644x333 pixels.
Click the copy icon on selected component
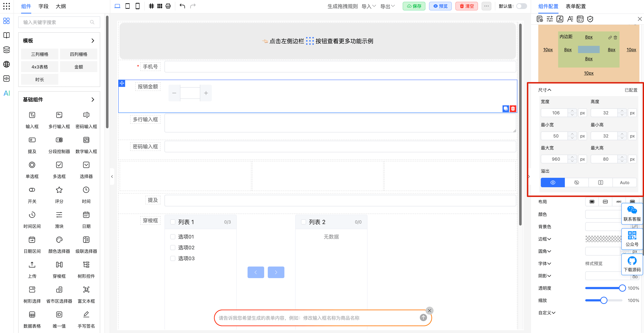pyautogui.click(x=506, y=109)
